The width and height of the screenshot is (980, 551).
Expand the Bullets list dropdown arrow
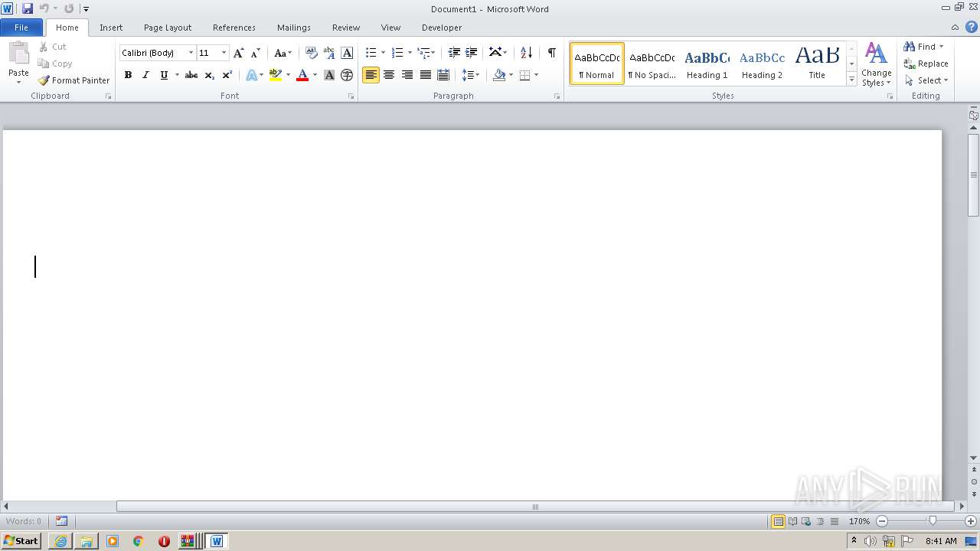pos(383,53)
